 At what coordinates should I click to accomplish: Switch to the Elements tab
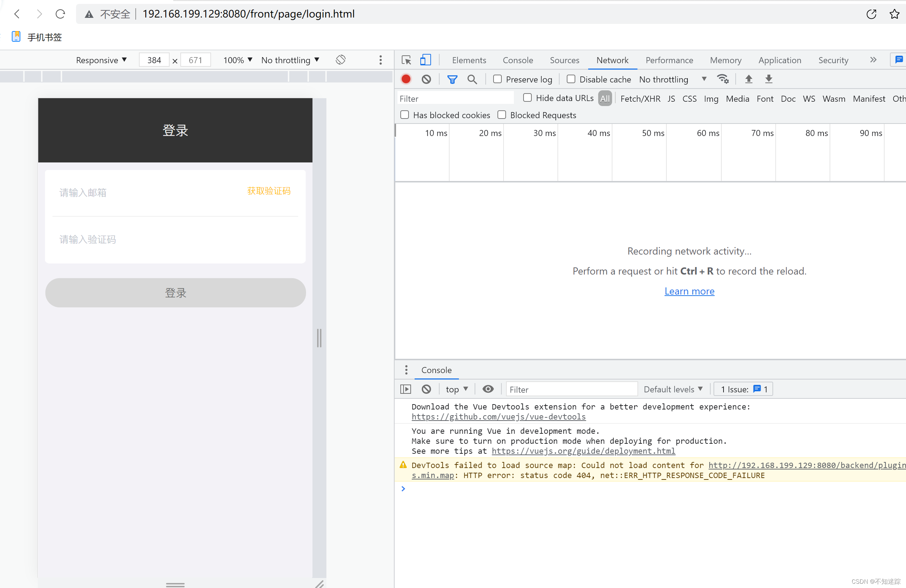tap(469, 60)
